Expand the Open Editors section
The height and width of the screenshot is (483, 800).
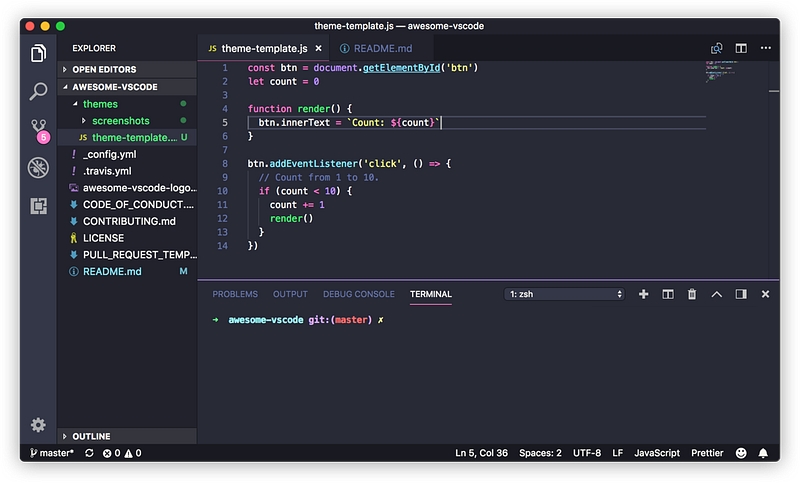pos(103,69)
